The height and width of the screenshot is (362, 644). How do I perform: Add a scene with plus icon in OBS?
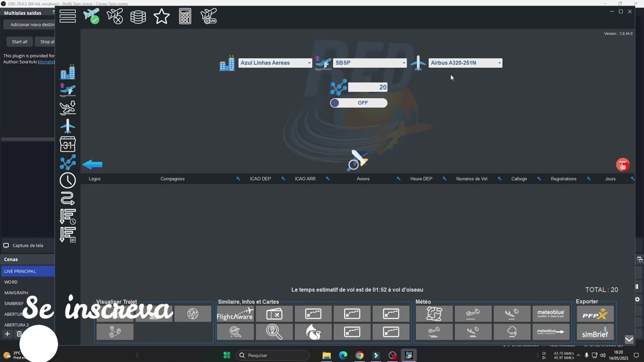click(x=7, y=334)
